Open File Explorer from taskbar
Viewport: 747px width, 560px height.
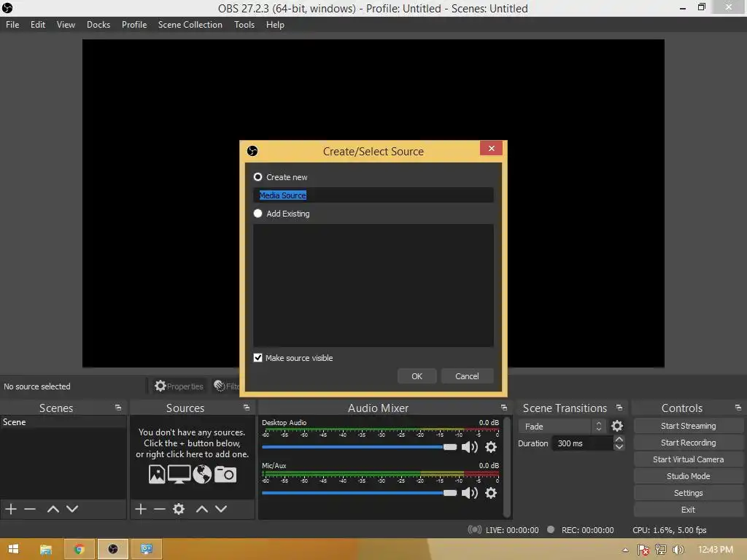46,549
